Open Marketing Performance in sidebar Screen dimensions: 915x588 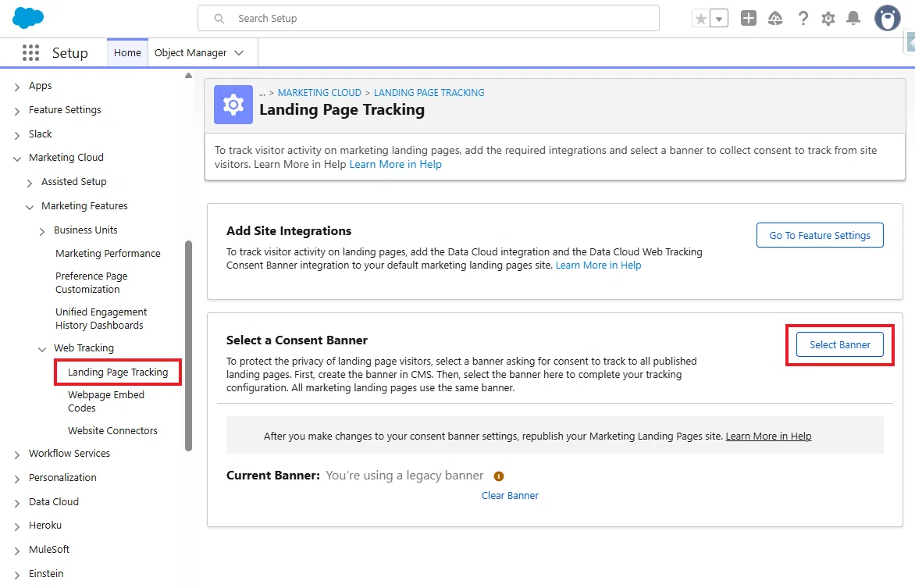click(x=108, y=254)
